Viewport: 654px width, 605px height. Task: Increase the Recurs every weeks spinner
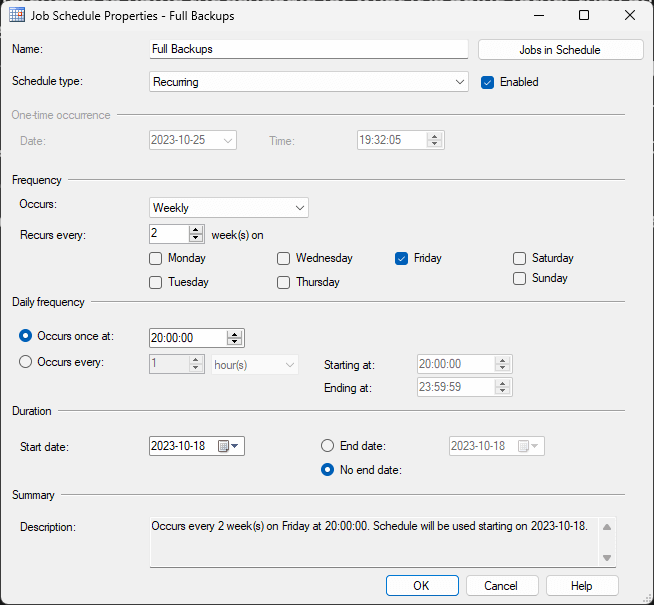196,229
